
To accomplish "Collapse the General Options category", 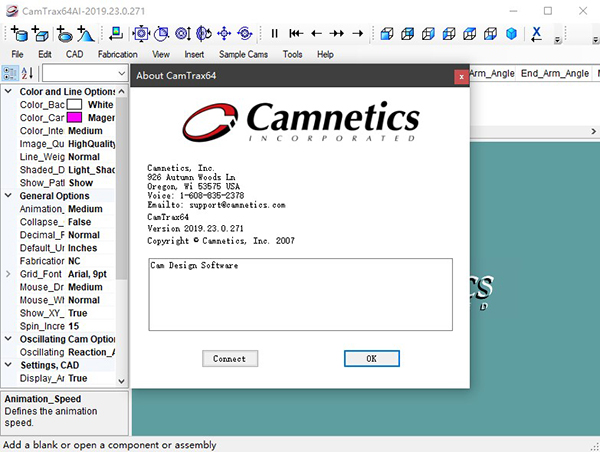I will (10, 196).
